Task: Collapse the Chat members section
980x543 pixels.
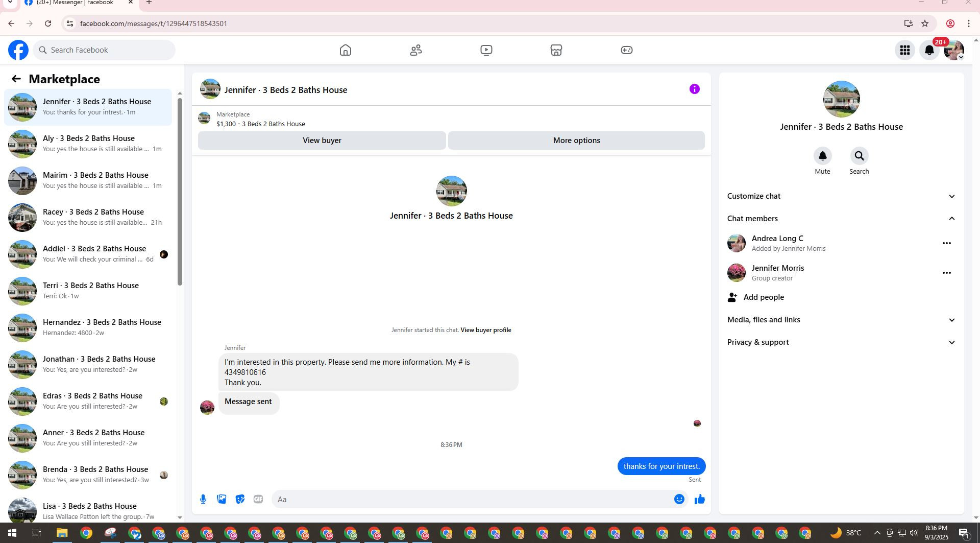Action: pos(841,219)
